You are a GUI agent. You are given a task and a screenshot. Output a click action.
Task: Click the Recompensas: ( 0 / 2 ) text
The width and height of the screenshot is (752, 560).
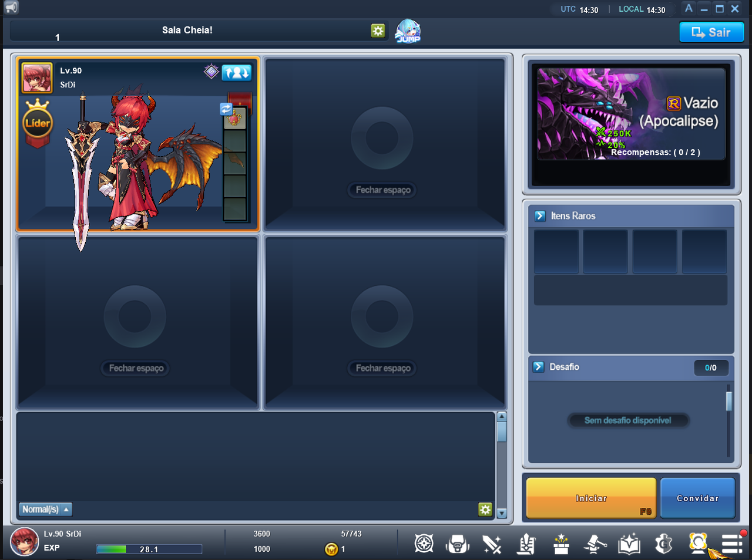[x=656, y=152]
